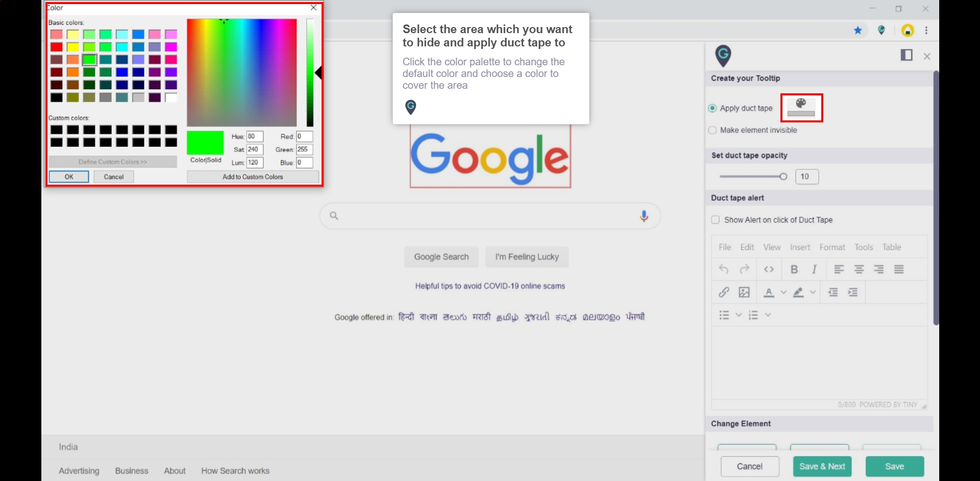This screenshot has height=481, width=980.
Task: Open How Search works link
Action: point(235,471)
